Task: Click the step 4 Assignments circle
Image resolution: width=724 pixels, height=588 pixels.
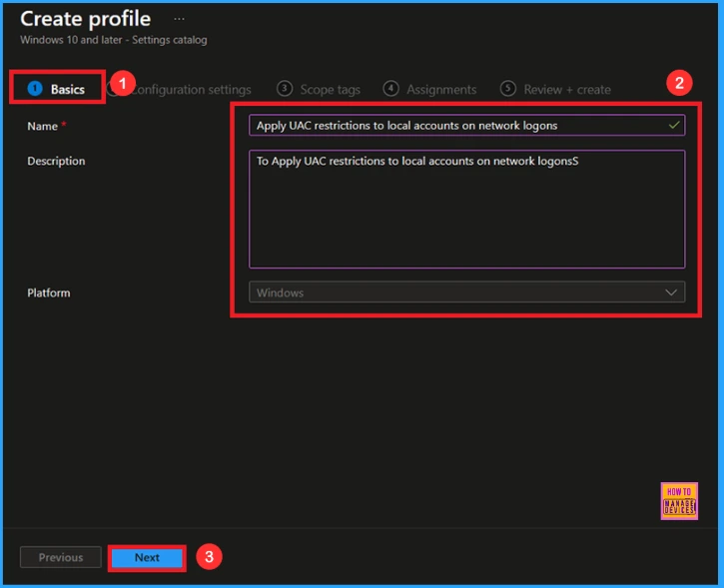Action: pos(390,88)
